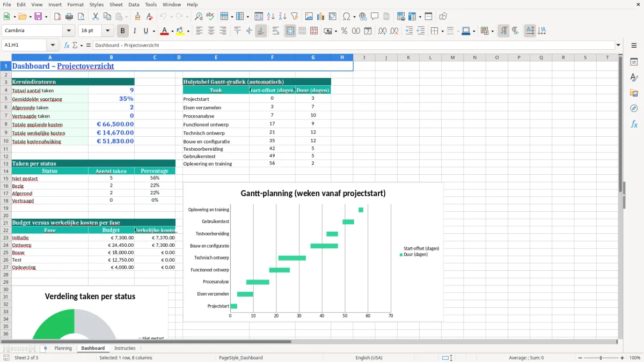This screenshot has width=644, height=362.
Task: Toggle Bold formatting
Action: click(x=123, y=31)
